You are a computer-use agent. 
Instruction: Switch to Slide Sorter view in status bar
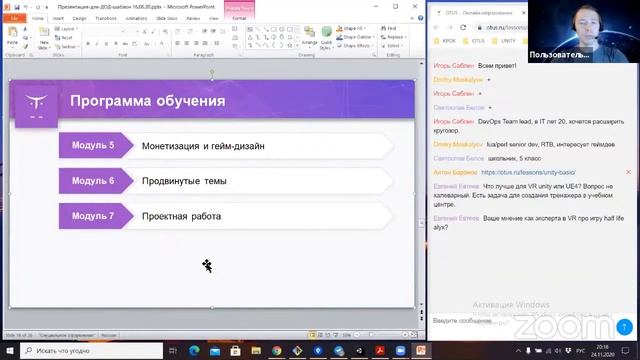pyautogui.click(x=320, y=335)
